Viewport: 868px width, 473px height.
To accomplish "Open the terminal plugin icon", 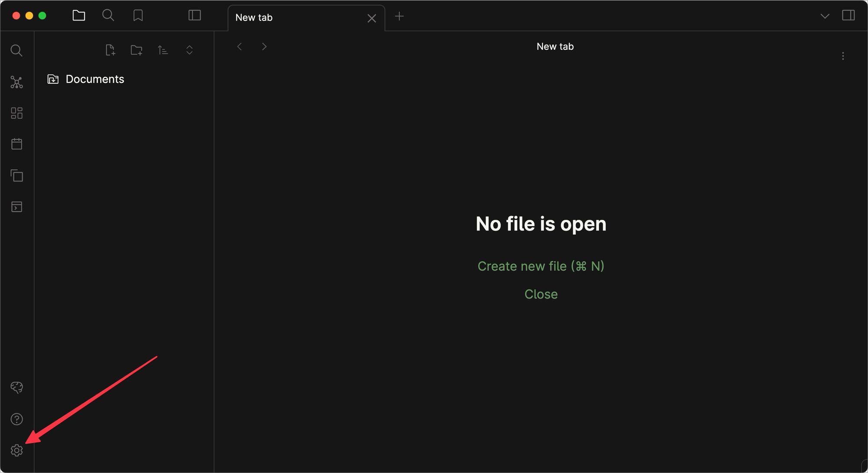I will coord(16,207).
